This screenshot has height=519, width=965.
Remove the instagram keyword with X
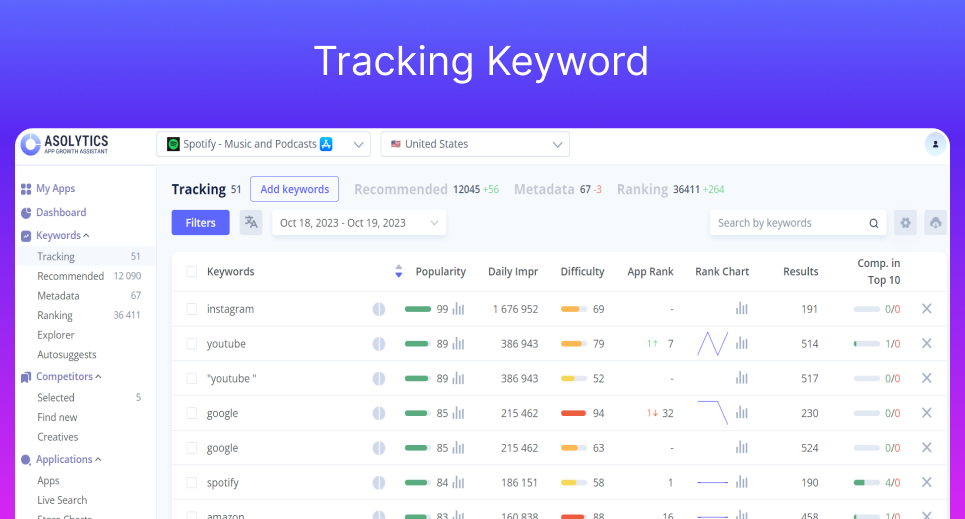(926, 308)
